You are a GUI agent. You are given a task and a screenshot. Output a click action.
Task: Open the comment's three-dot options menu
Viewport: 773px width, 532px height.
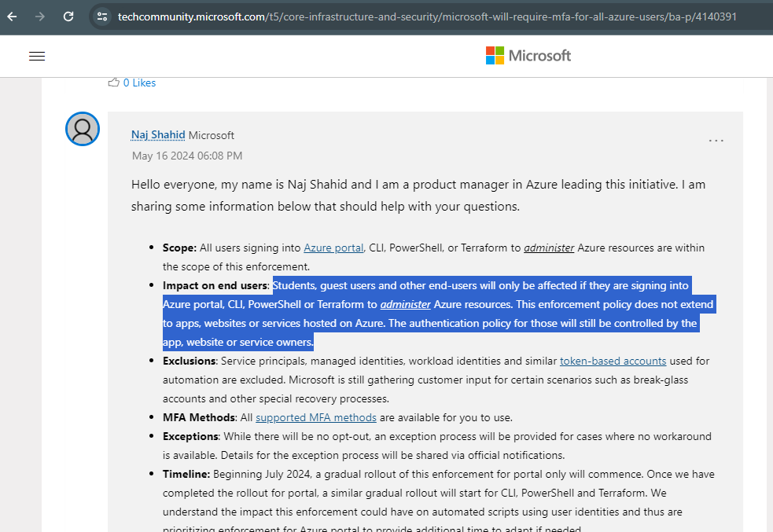tap(716, 141)
